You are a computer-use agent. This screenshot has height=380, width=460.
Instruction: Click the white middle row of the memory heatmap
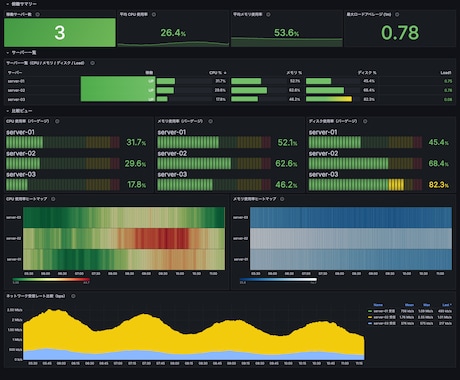[x=351, y=238]
